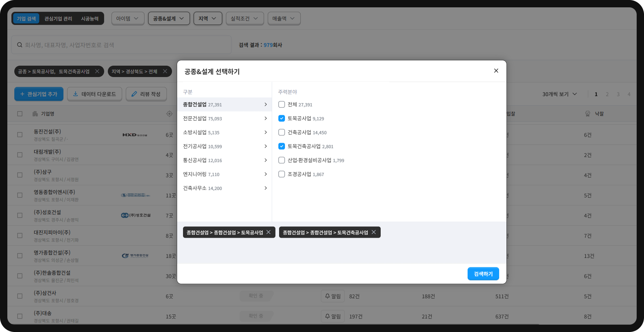Click the 관심기업 추가 button
The image size is (644, 332).
click(39, 94)
